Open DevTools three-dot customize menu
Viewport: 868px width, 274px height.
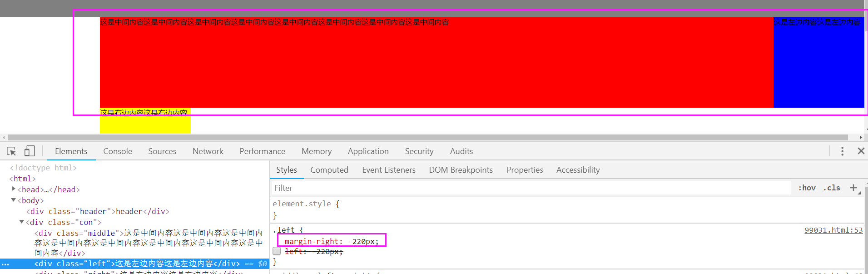click(x=842, y=151)
